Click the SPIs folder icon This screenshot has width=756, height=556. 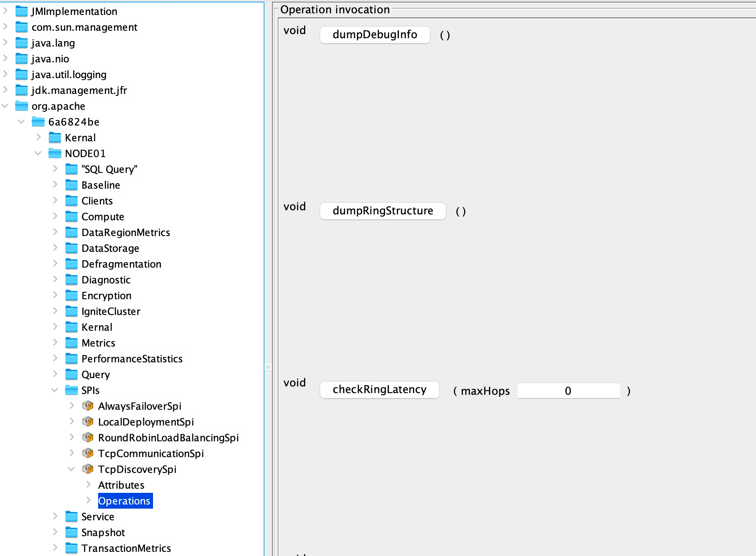point(71,390)
